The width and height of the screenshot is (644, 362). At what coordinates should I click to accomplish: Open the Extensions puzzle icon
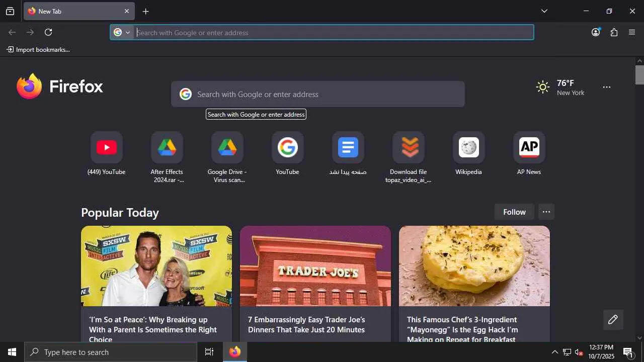click(x=614, y=32)
